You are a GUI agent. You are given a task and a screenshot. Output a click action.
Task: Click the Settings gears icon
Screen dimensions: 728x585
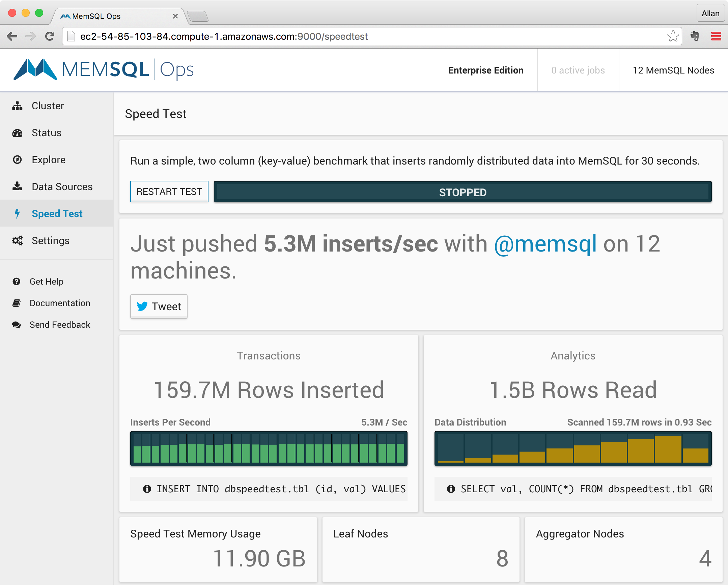click(17, 240)
